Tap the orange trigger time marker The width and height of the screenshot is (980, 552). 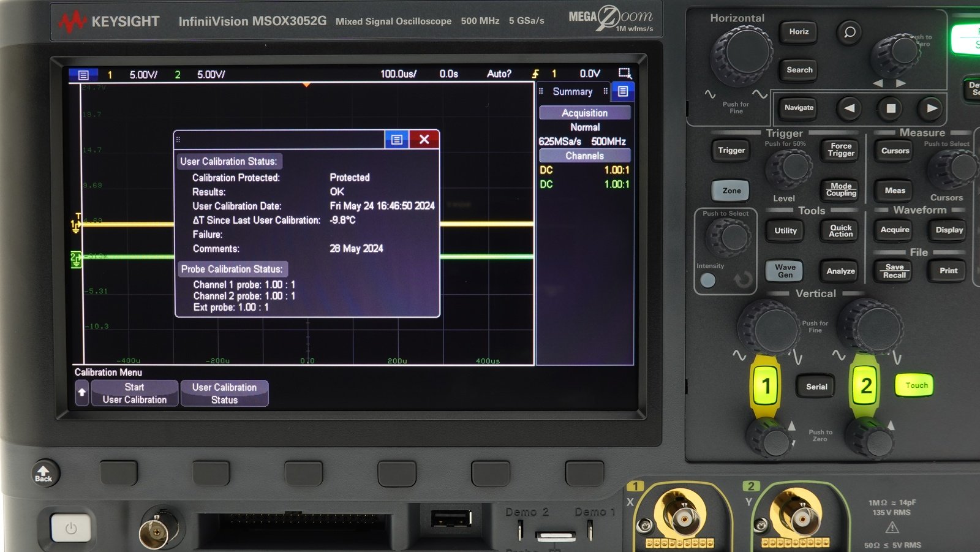pyautogui.click(x=306, y=85)
